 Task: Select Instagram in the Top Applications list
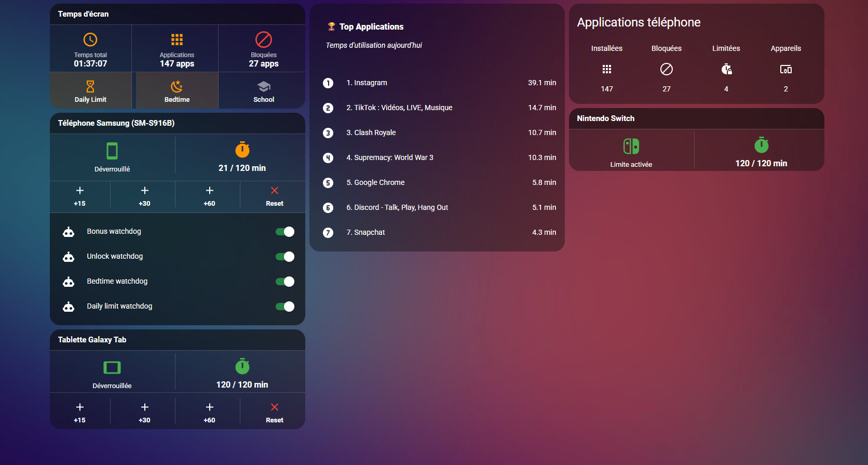click(367, 83)
